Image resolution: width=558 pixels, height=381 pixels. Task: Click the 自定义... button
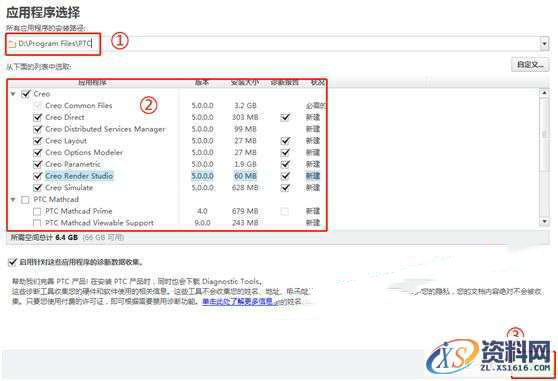click(530, 65)
